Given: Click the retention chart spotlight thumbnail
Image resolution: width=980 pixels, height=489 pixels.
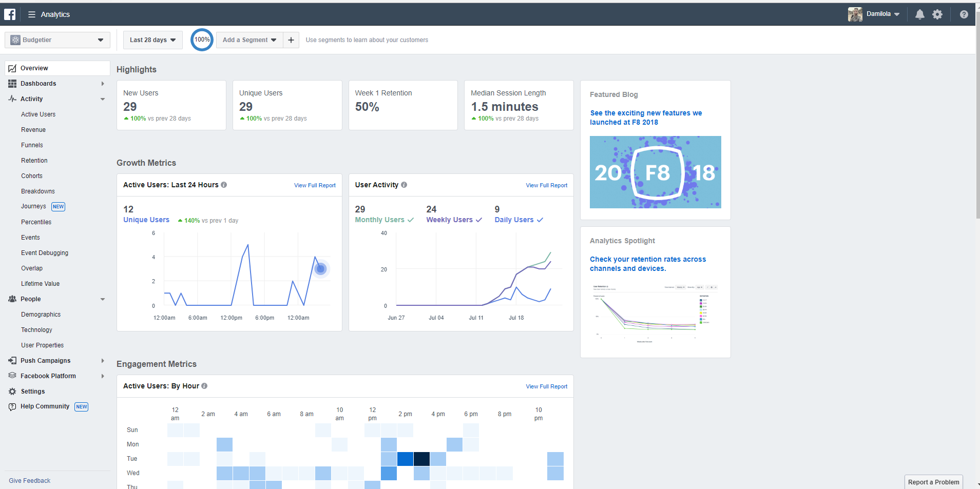Looking at the screenshot, I should 656,313.
